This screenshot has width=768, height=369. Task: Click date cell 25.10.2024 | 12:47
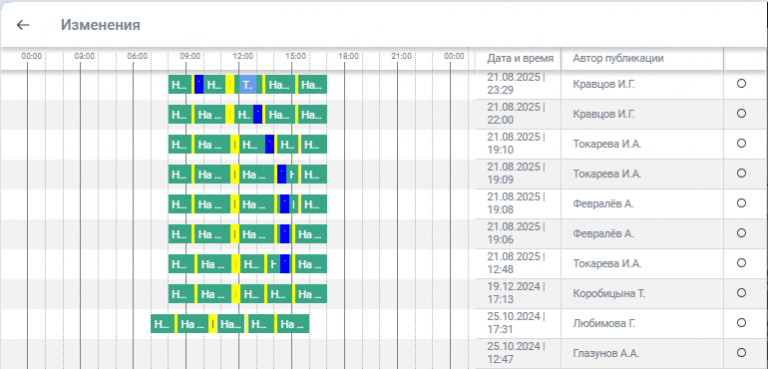coord(516,353)
